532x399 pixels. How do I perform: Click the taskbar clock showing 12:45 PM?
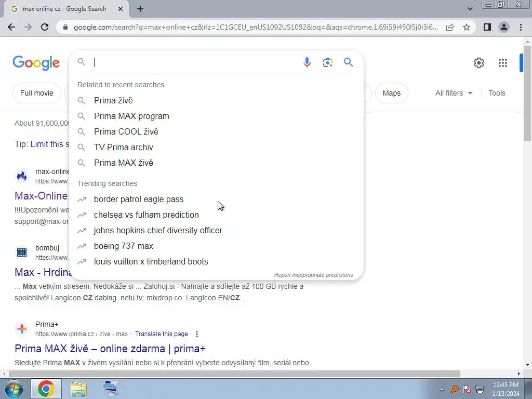point(506,389)
